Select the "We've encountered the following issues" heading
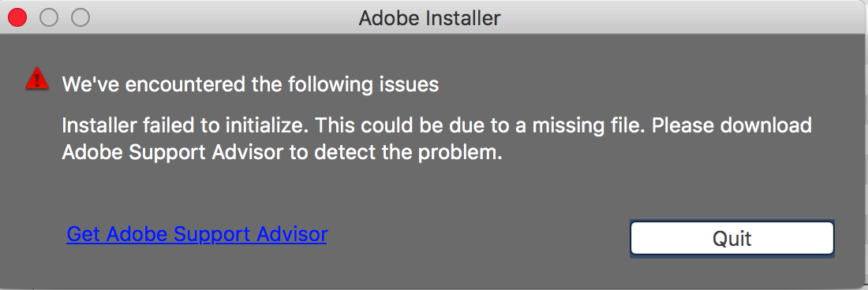 click(250, 84)
